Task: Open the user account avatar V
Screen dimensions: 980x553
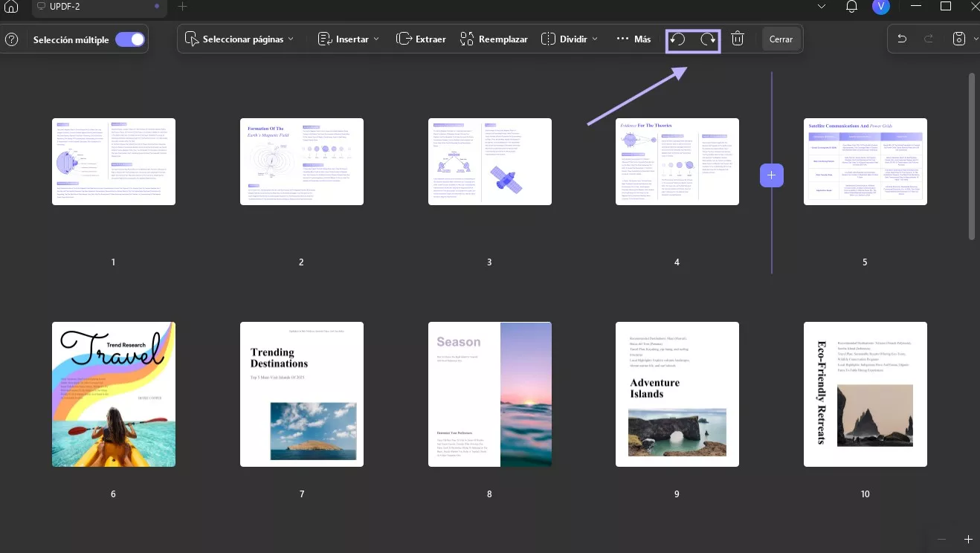Action: coord(880,6)
